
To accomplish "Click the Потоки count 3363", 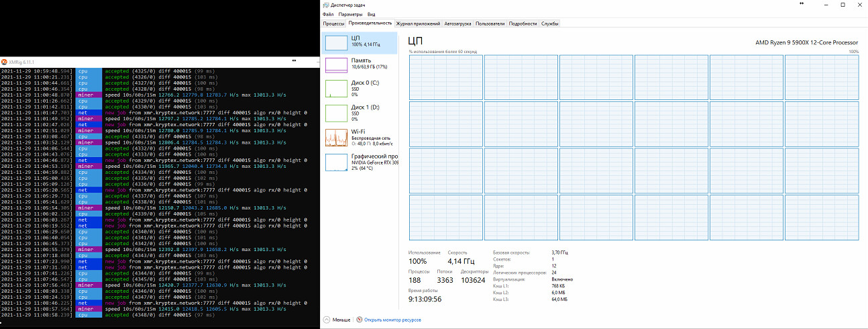I will (445, 280).
